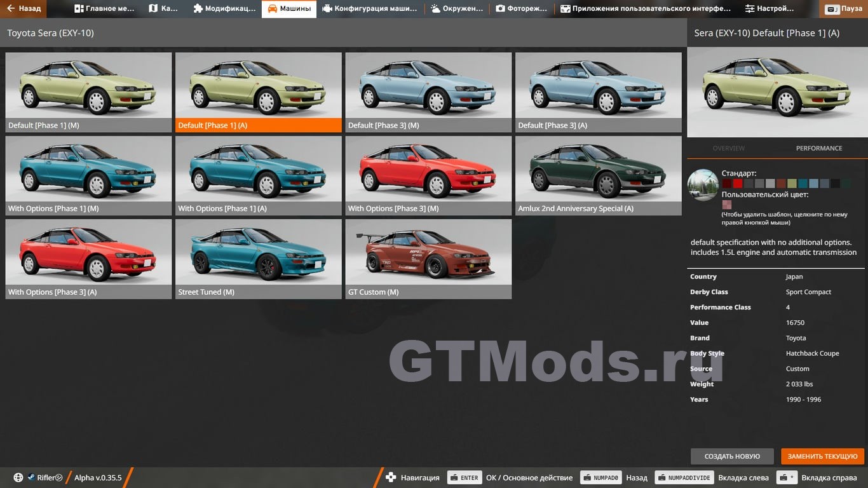868x488 pixels.
Task: Click the Japan country value
Action: [x=794, y=277]
